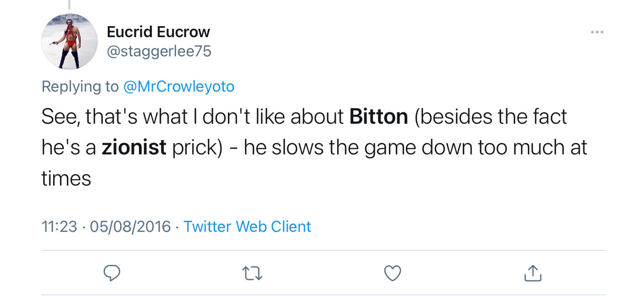Open Eucrid Eucrow's profile picture

coord(69,41)
